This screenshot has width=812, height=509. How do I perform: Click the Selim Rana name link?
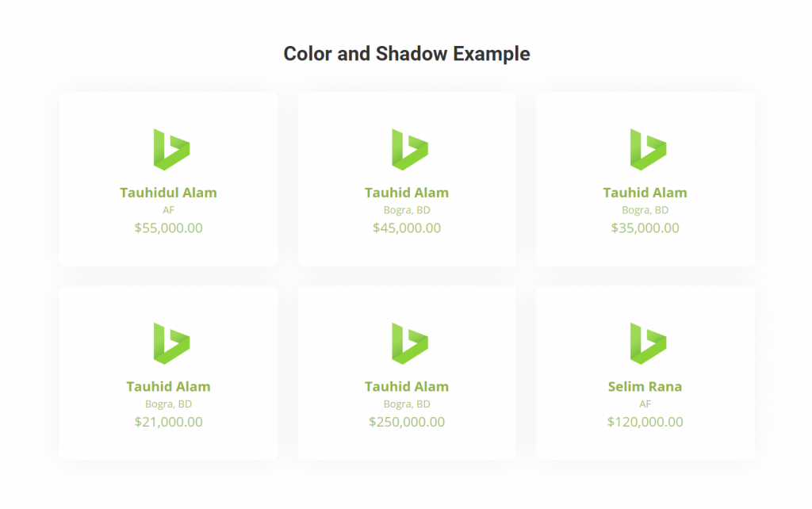pyautogui.click(x=645, y=386)
